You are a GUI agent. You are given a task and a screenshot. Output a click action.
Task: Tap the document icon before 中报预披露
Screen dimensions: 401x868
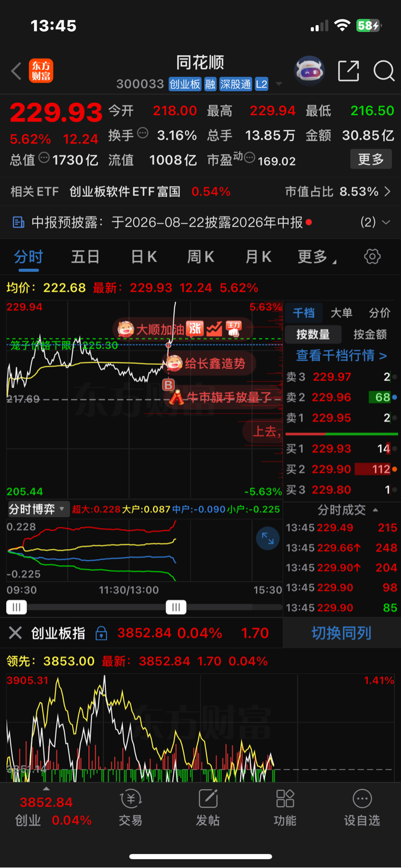pos(18,223)
